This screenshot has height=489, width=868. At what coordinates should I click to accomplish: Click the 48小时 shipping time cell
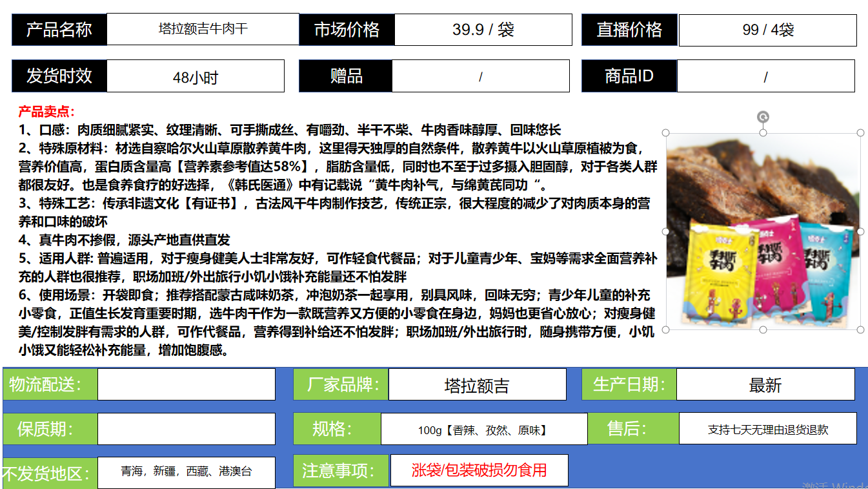[195, 77]
